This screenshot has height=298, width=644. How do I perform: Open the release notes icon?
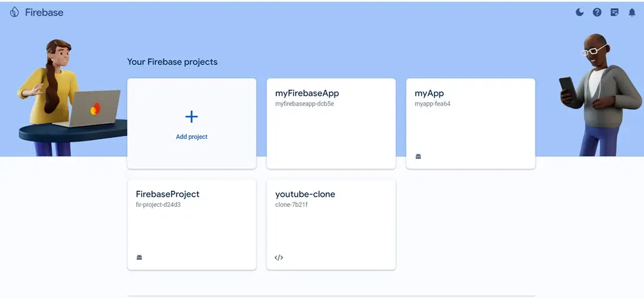614,13
